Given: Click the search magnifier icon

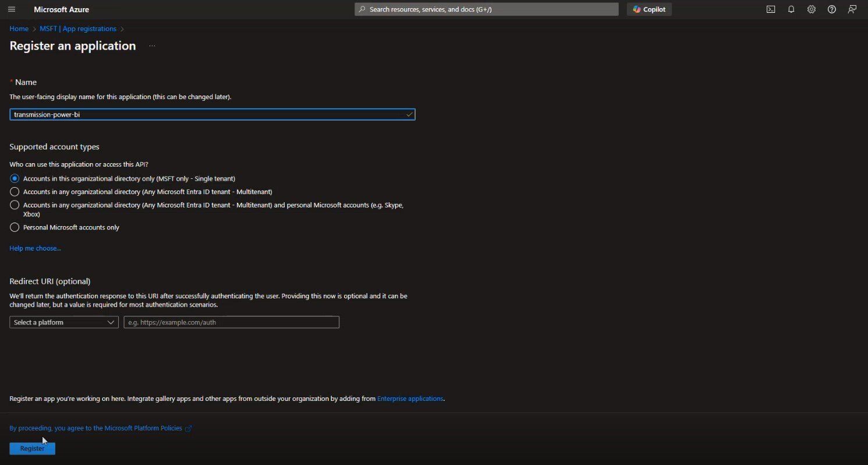Looking at the screenshot, I should 362,9.
